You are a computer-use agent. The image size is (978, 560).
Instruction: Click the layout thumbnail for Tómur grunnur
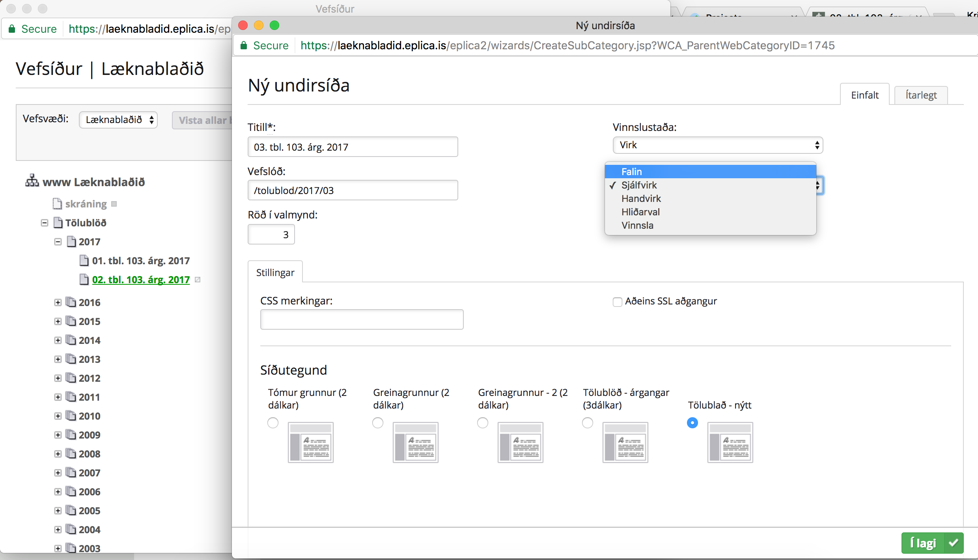coord(310,442)
